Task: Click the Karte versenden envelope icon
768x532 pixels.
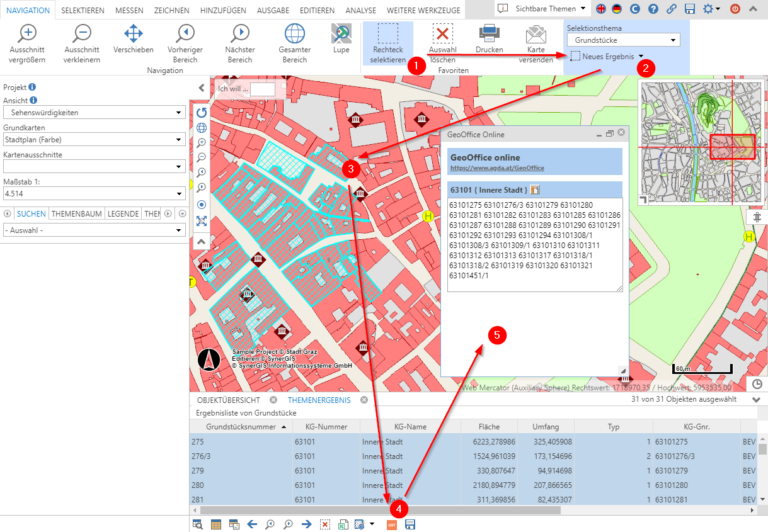Action: tap(536, 34)
